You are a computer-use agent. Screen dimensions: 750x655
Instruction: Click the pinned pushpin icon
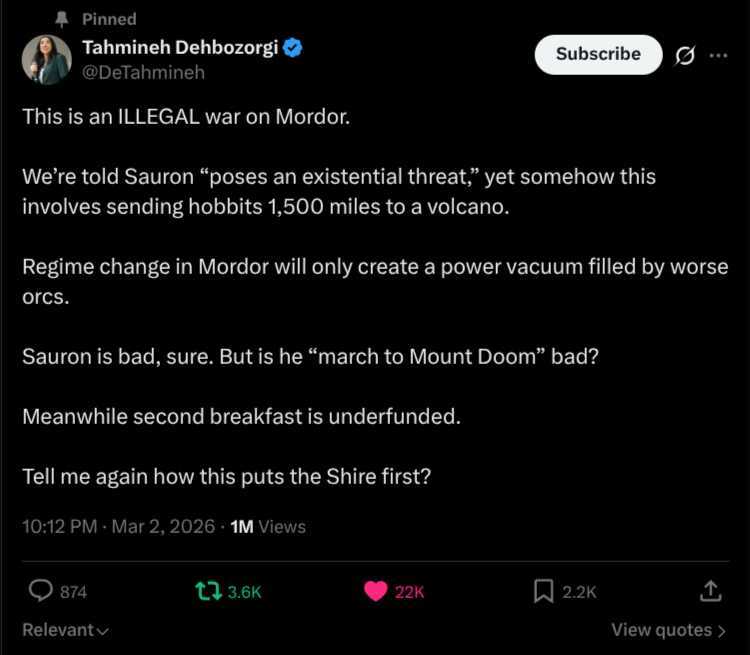pyautogui.click(x=61, y=19)
